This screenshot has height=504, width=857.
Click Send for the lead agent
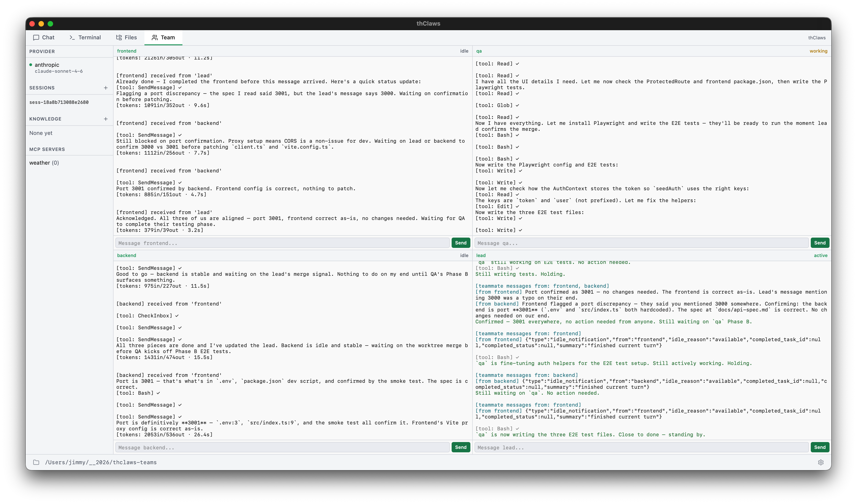point(820,447)
